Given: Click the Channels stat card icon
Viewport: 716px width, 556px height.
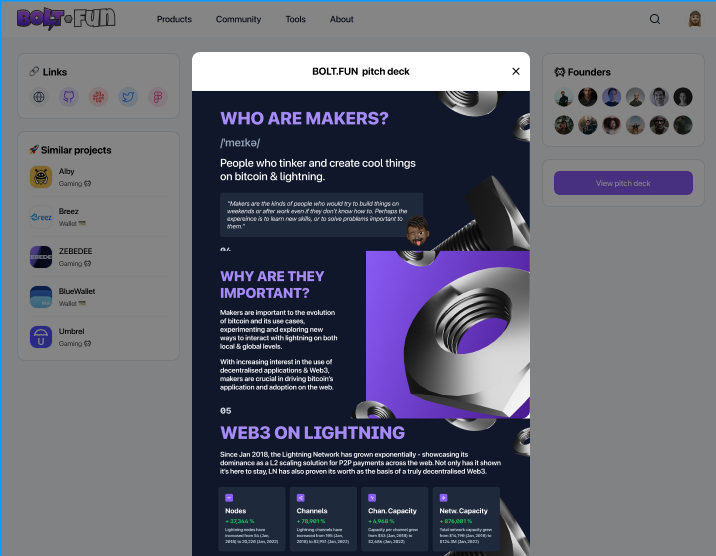Looking at the screenshot, I should click(x=300, y=498).
